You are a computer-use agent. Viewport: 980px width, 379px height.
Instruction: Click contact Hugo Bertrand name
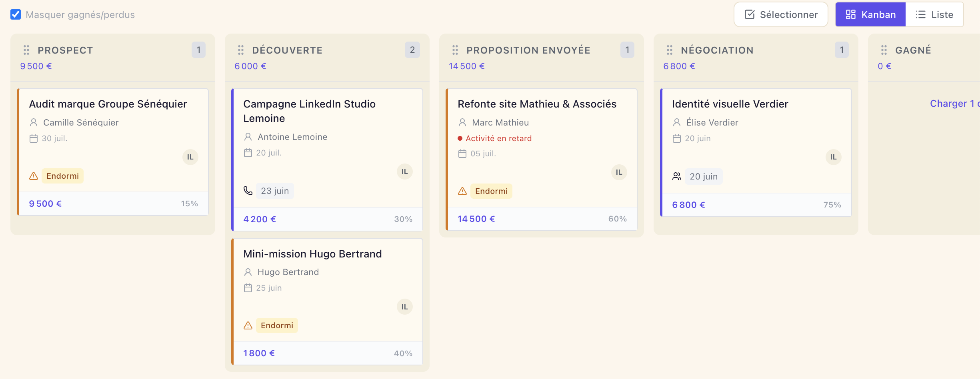click(x=288, y=272)
